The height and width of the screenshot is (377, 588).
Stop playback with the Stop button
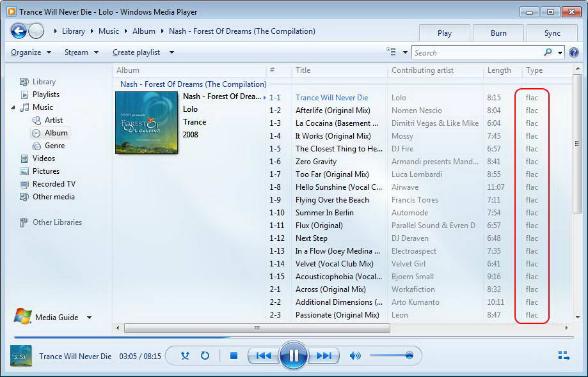(234, 355)
